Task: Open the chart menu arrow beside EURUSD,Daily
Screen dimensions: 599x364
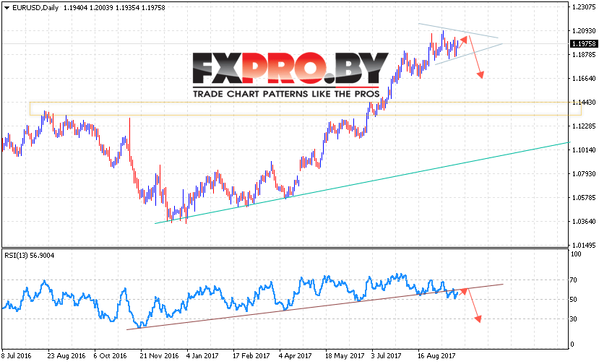Action: point(7,8)
